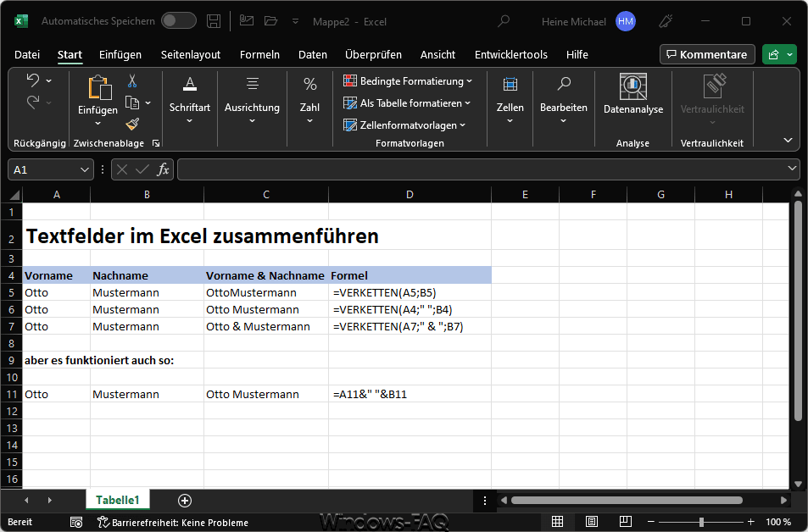
Task: Click the Save diskette icon
Action: pos(214,21)
